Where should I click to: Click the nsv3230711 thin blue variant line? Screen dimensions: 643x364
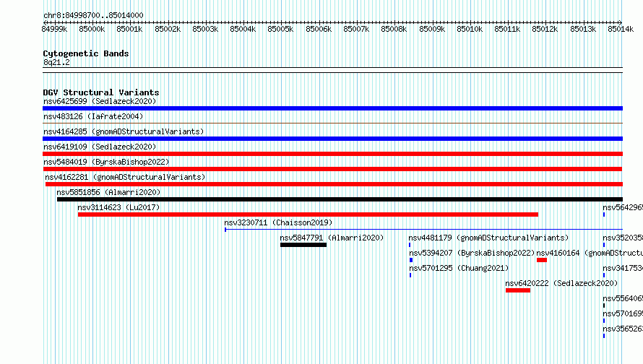tap(423, 230)
